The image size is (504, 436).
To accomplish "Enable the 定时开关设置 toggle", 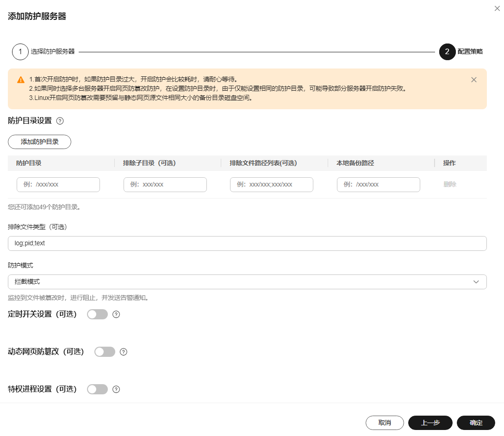I will coord(97,314).
